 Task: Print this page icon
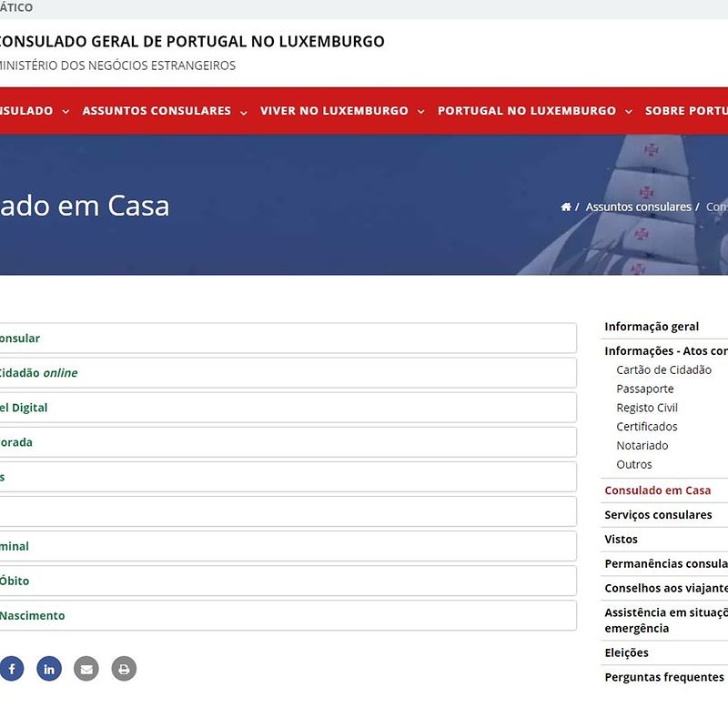(124, 669)
